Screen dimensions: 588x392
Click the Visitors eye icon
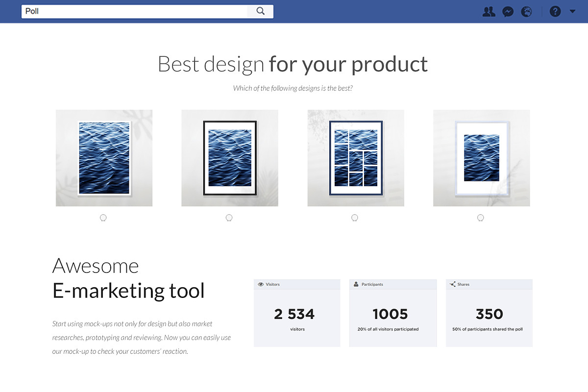click(261, 284)
